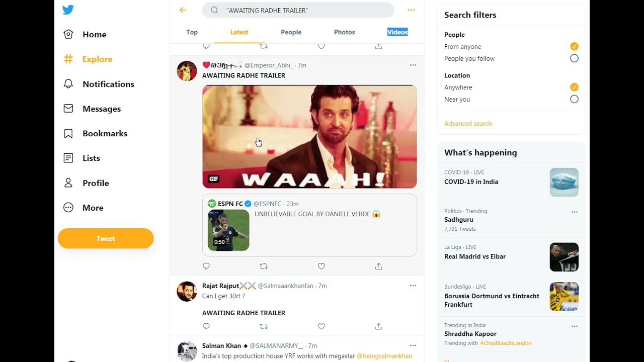Retweet the Emperor_Abhi_ tweet
Screen dimensions: 644x362
[x=264, y=266]
